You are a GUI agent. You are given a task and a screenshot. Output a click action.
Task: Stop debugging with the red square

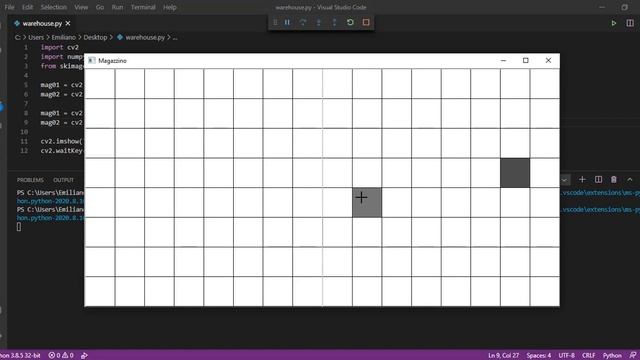[366, 22]
